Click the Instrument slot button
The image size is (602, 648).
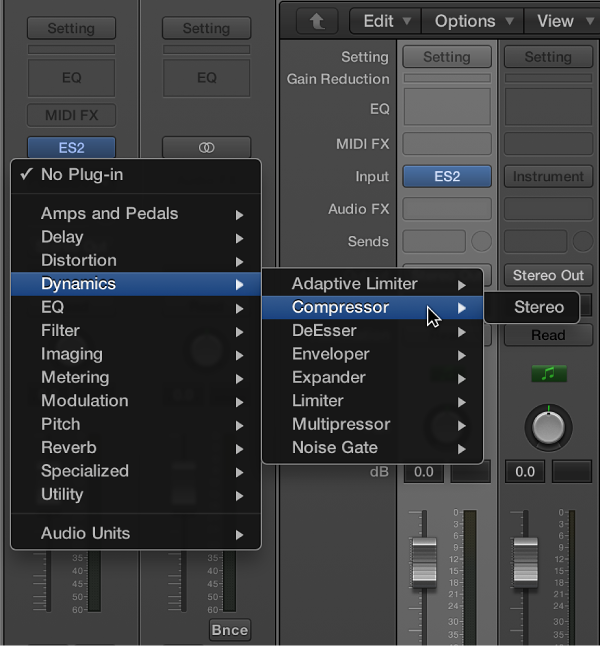[x=548, y=176]
